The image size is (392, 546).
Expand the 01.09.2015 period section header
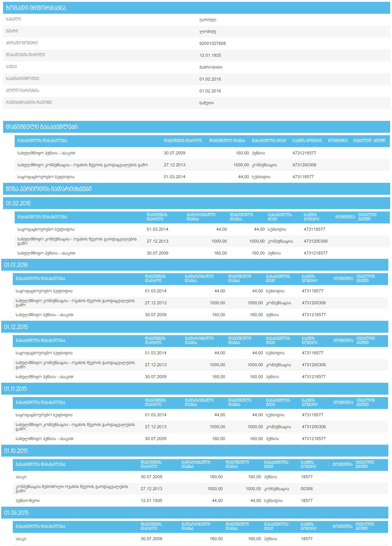click(x=16, y=513)
